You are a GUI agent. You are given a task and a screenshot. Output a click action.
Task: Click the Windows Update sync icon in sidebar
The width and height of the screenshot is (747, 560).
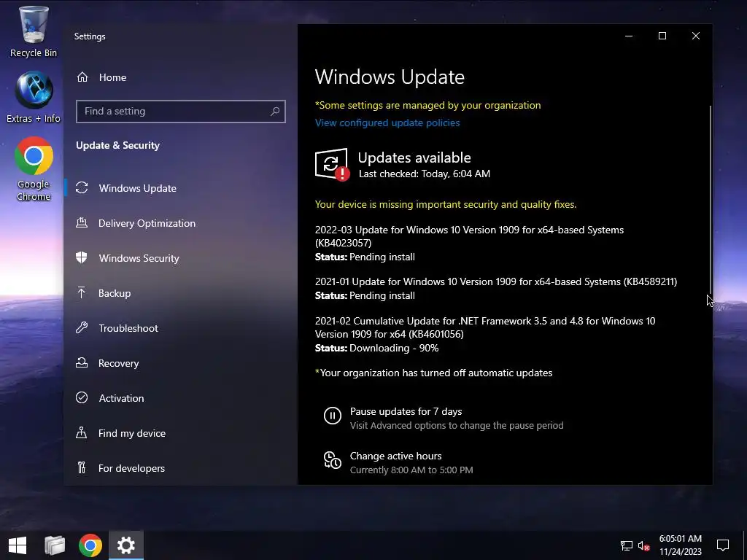82,188
